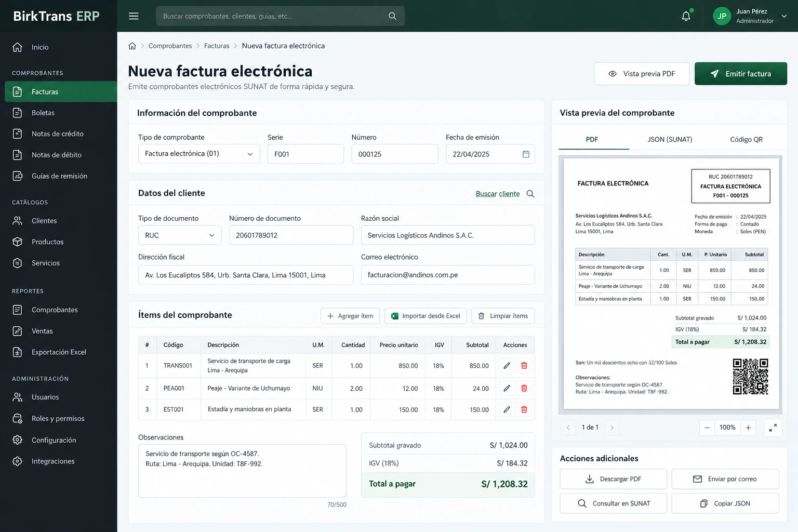Go to next preview page
The height and width of the screenshot is (532, 798).
pyautogui.click(x=612, y=428)
